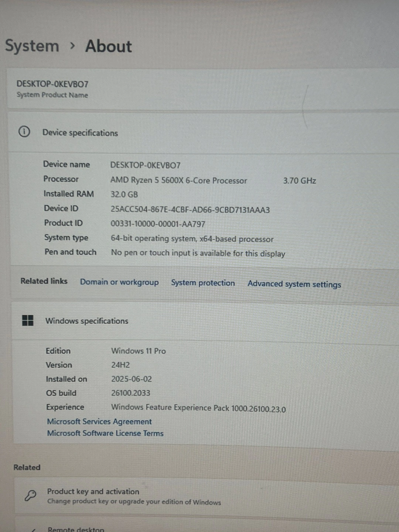Click the 'Pen and touch' label

[71, 252]
